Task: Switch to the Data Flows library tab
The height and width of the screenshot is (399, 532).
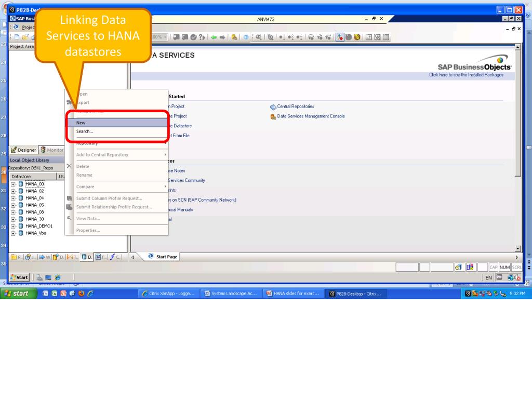Action: (x=58, y=257)
